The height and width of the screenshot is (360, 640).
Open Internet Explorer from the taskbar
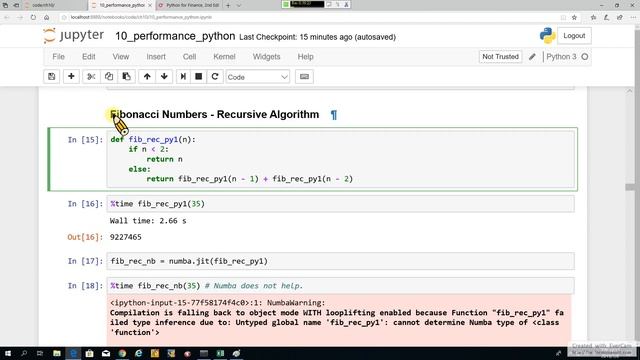[x=138, y=353]
